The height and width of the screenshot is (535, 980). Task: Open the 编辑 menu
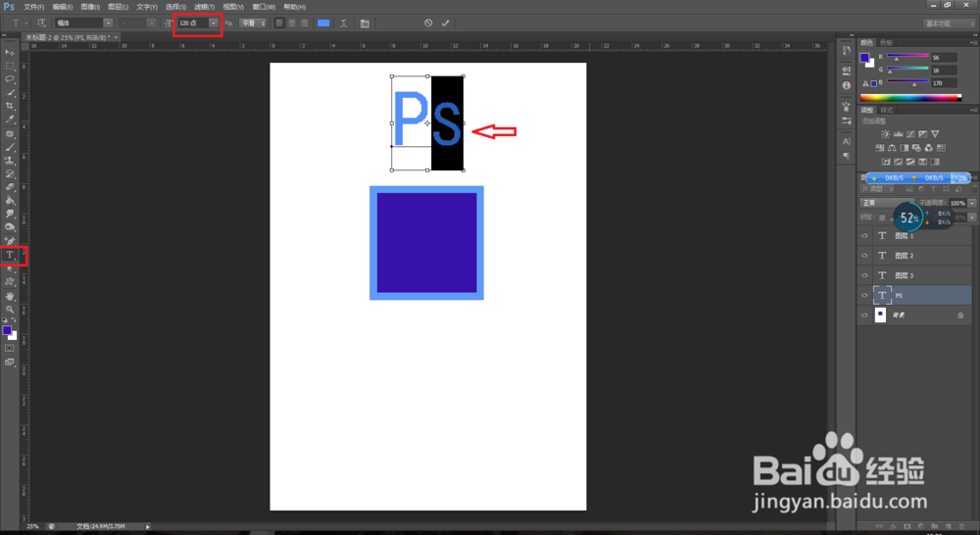click(x=63, y=7)
